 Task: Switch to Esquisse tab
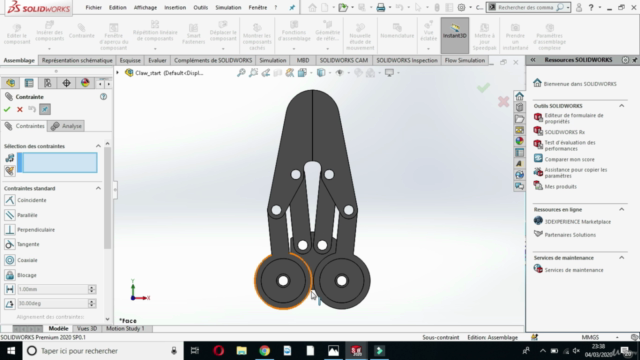tap(130, 60)
